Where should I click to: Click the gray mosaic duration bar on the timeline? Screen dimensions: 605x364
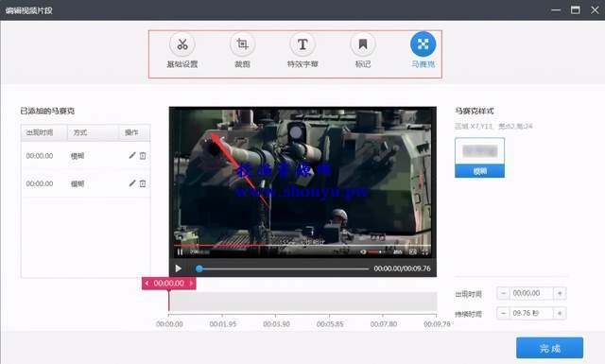point(303,302)
